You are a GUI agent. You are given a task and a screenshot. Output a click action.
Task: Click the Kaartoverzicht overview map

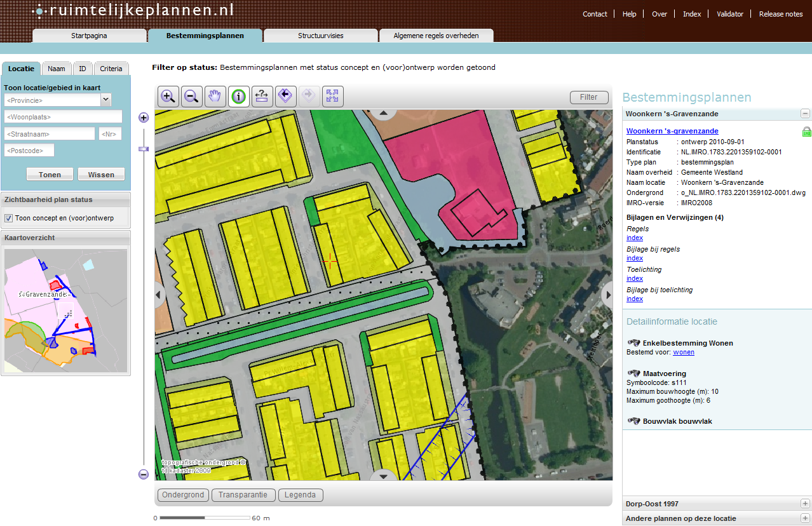click(65, 311)
